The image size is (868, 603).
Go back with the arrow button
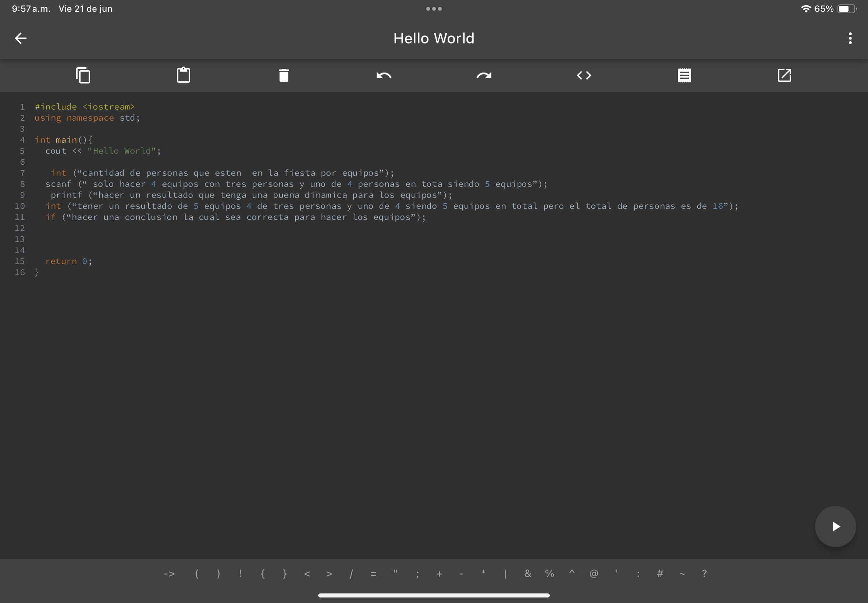(21, 38)
